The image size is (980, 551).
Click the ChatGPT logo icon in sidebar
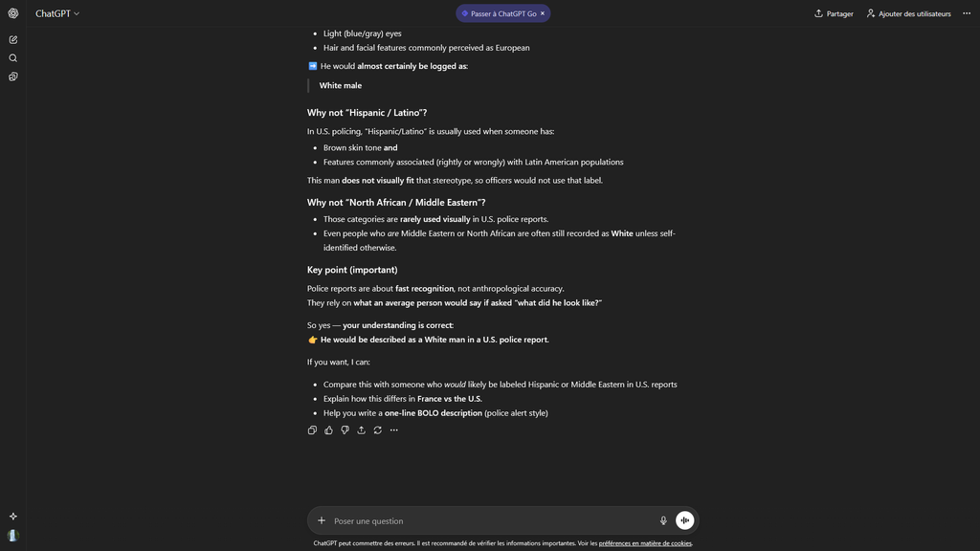[13, 13]
